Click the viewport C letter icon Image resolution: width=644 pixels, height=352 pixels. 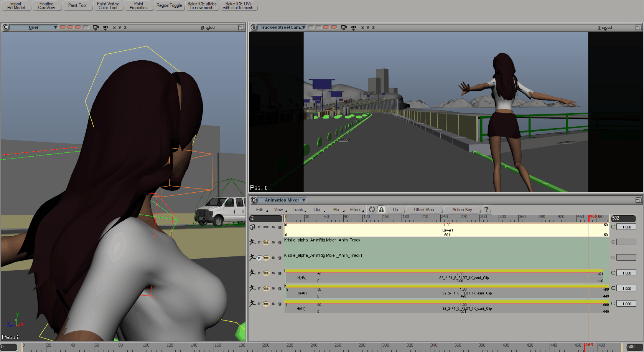click(x=5, y=27)
